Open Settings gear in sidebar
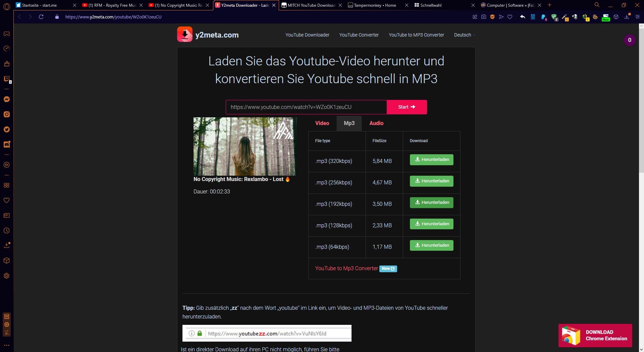The width and height of the screenshot is (644, 352). pyautogui.click(x=7, y=276)
